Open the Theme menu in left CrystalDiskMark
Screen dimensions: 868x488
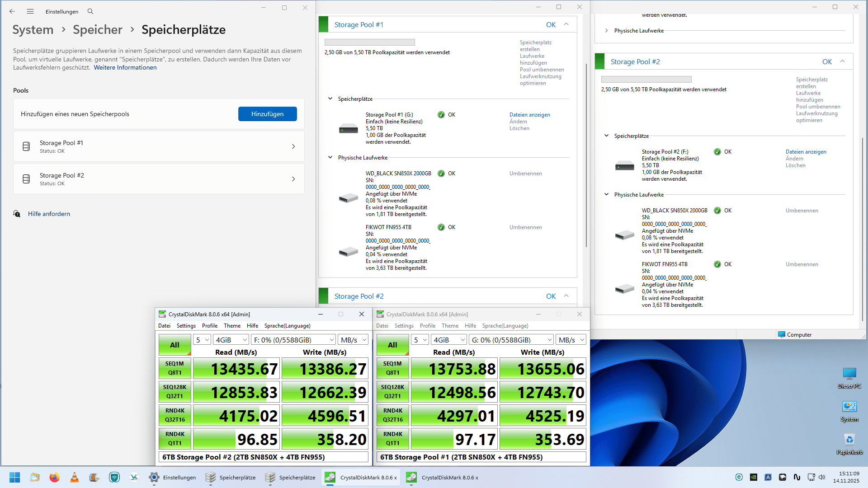[232, 326]
